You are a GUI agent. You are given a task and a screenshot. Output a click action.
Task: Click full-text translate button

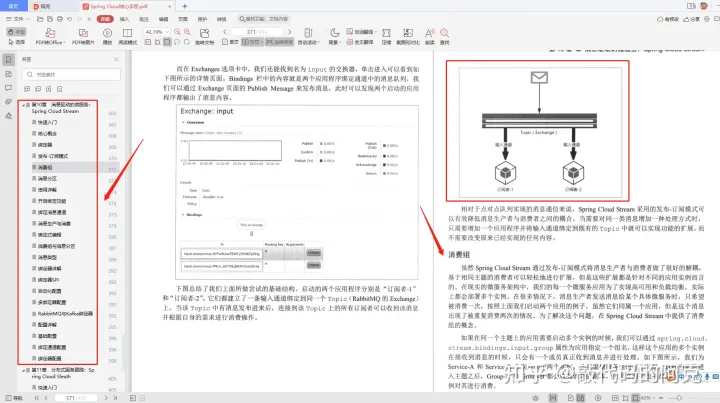click(x=360, y=42)
